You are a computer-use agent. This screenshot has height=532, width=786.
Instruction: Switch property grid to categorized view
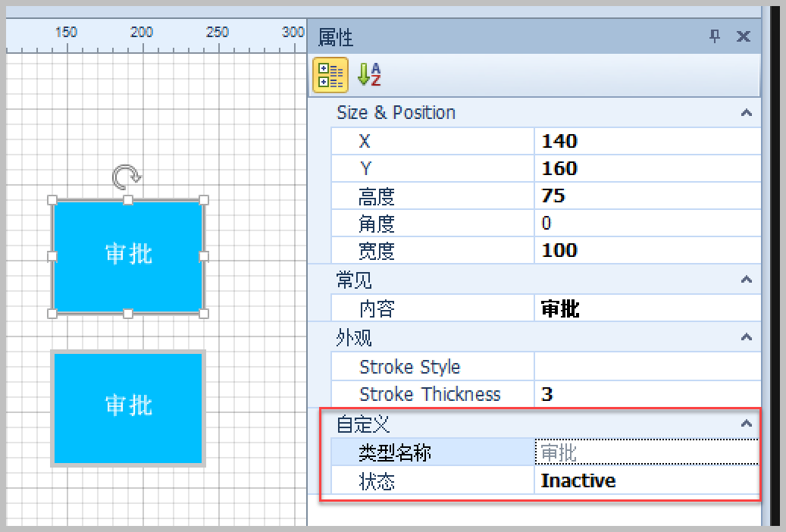pos(330,75)
